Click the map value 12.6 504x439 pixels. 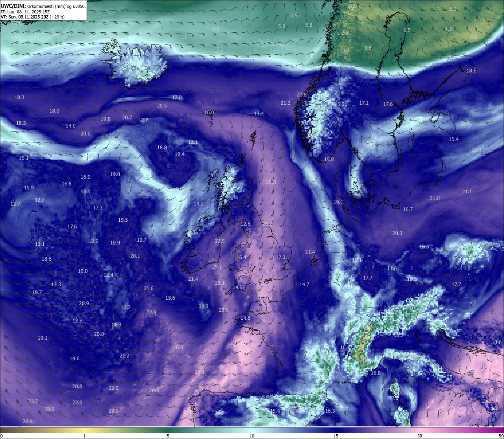click(245, 224)
